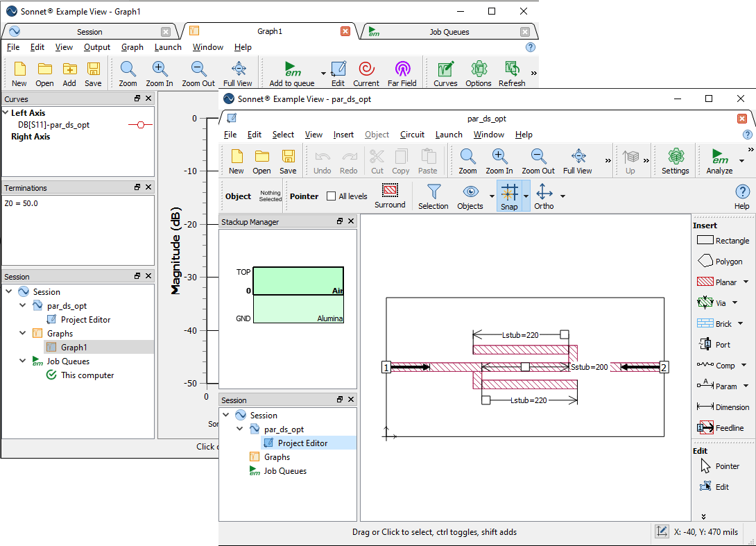This screenshot has width=756, height=546.
Task: Close the Stackup Manager panel
Action: [x=351, y=221]
